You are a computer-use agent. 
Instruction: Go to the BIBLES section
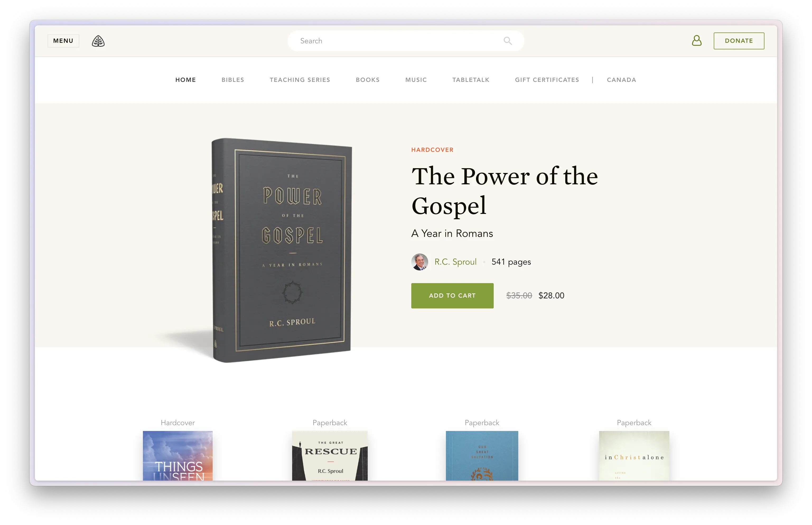tap(233, 80)
